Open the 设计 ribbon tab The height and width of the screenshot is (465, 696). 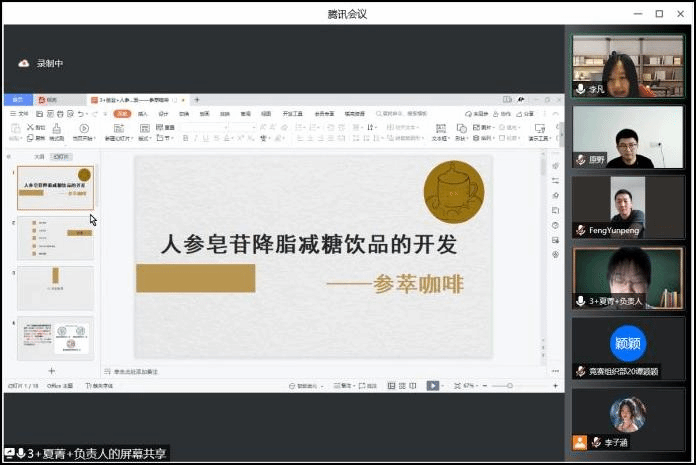click(x=163, y=114)
